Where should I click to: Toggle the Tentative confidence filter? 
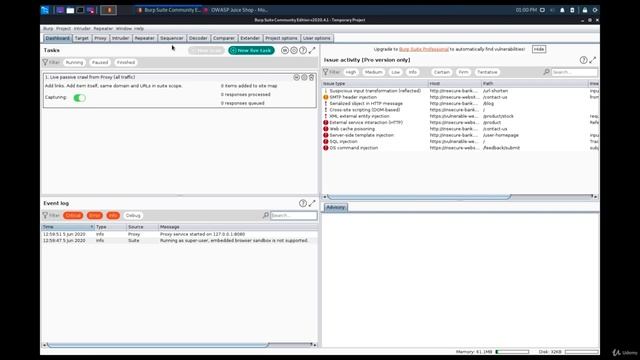click(487, 72)
